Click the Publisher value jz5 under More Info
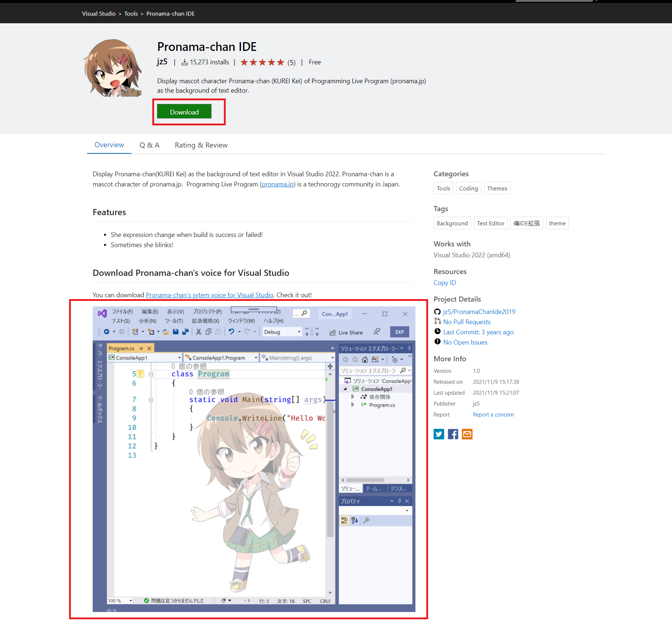The image size is (672, 632). (476, 403)
